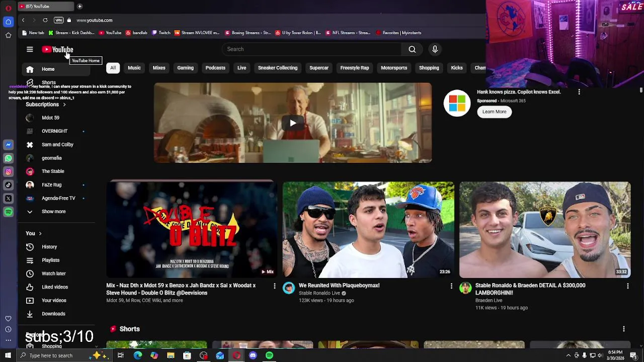Select the Freestyle Rap chip
The height and width of the screenshot is (362, 644).
(x=355, y=68)
